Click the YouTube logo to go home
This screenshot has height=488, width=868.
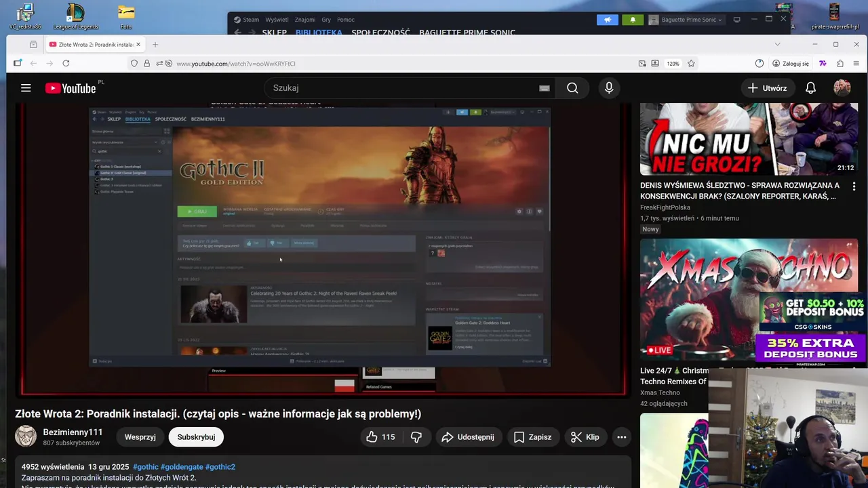71,88
